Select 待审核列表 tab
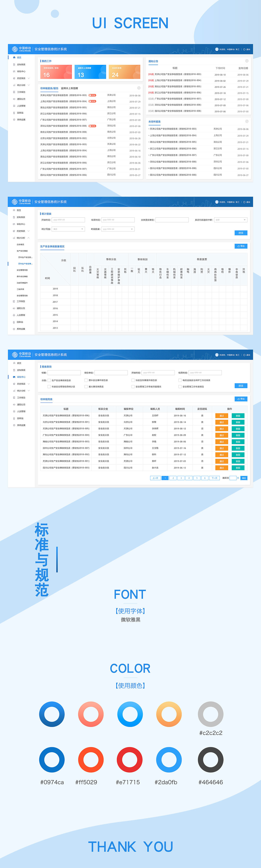 coord(46,399)
